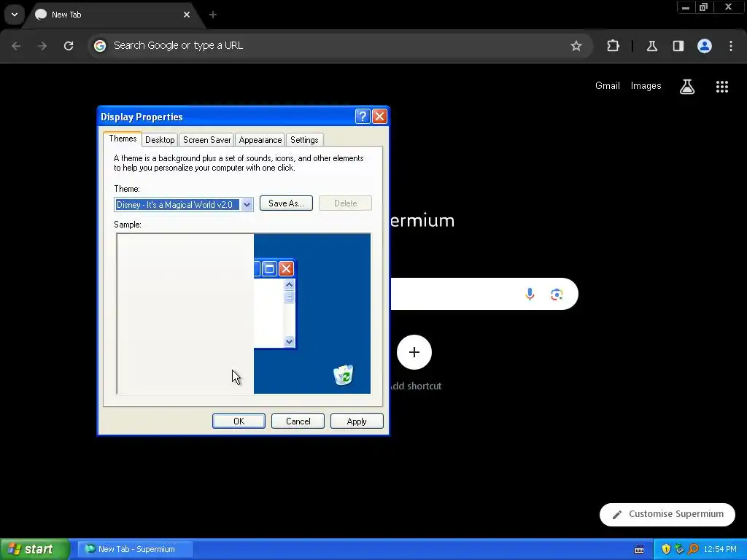
Task: Click the Apply button
Action: [357, 421]
